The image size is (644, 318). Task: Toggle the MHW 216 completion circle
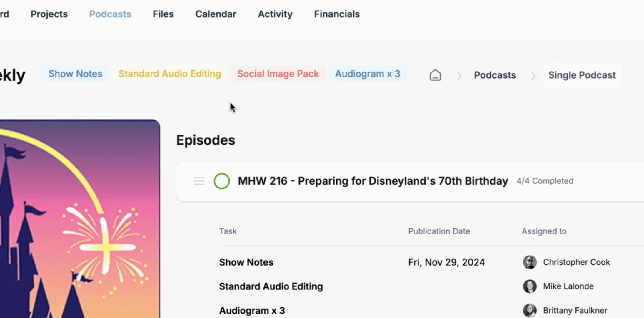coord(222,181)
